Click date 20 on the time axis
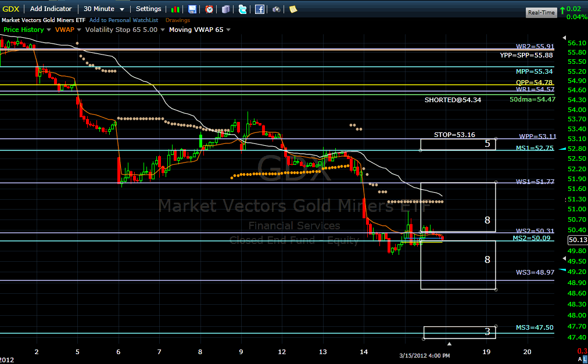The width and height of the screenshot is (588, 364). [527, 352]
